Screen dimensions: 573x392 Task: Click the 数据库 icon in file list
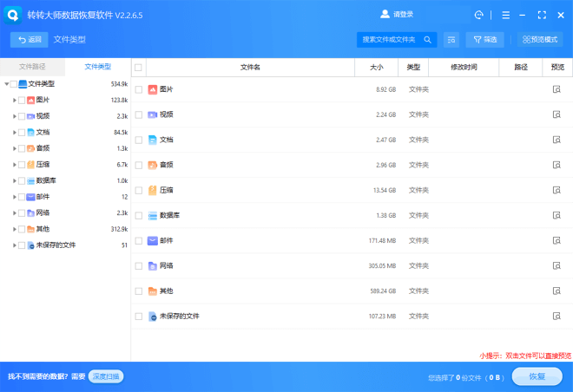(152, 215)
